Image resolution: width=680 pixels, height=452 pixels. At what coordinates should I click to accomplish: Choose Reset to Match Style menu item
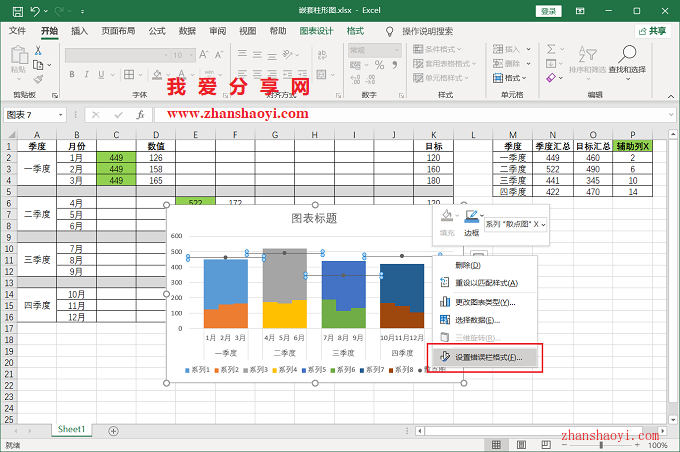(x=486, y=283)
